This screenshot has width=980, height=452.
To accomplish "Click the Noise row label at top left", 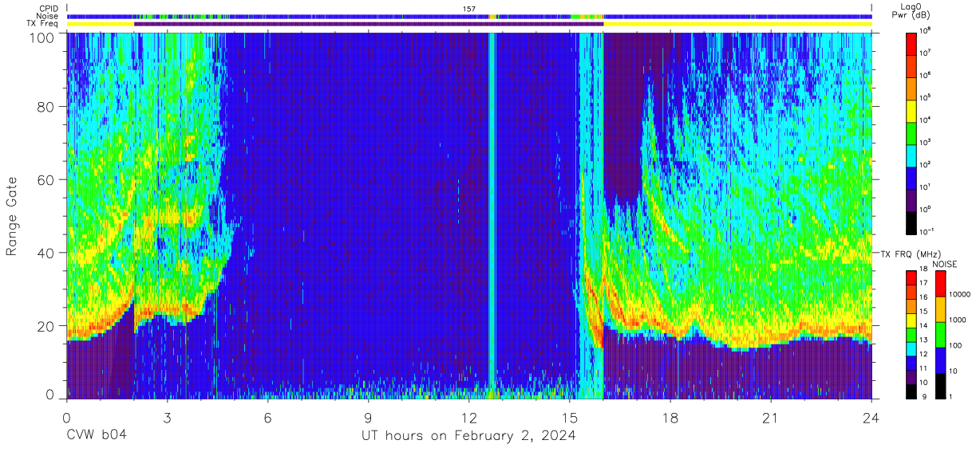I will click(x=48, y=16).
